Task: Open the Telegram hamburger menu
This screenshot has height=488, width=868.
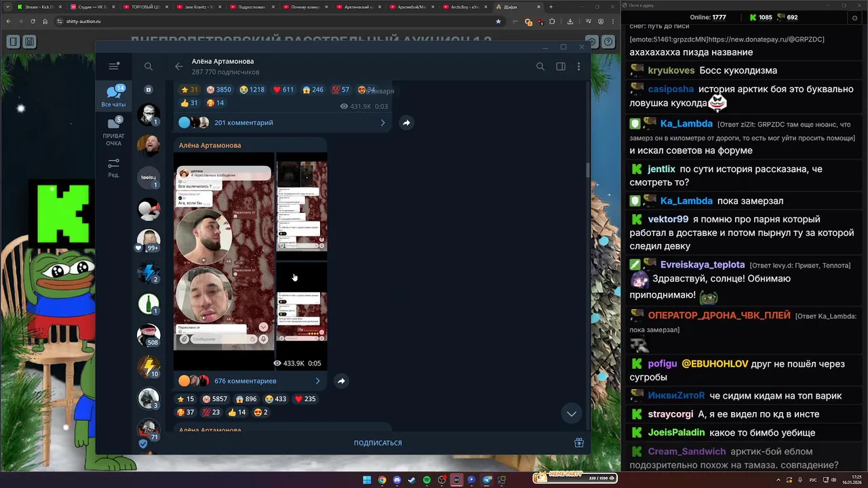Action: point(114,66)
